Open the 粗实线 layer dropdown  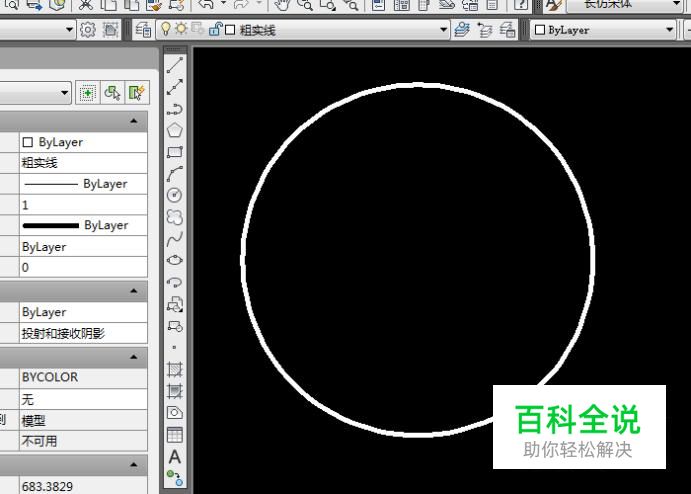pyautogui.click(x=443, y=30)
